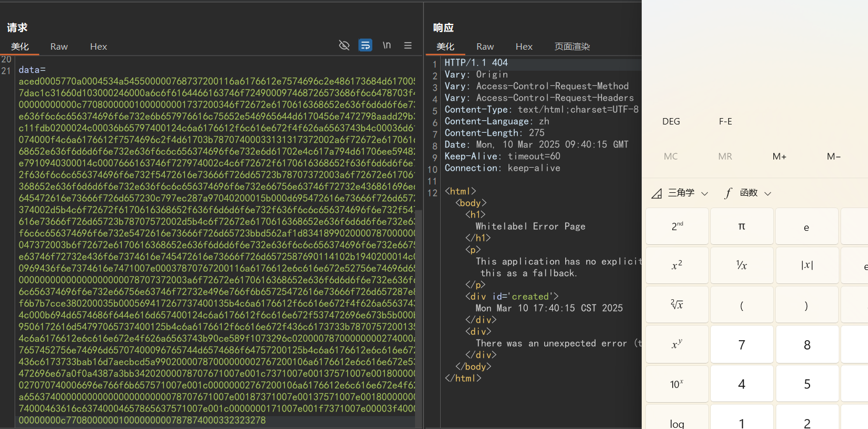Screen dimensions: 868x429
Task: Click the π constant key
Action: coord(742,226)
